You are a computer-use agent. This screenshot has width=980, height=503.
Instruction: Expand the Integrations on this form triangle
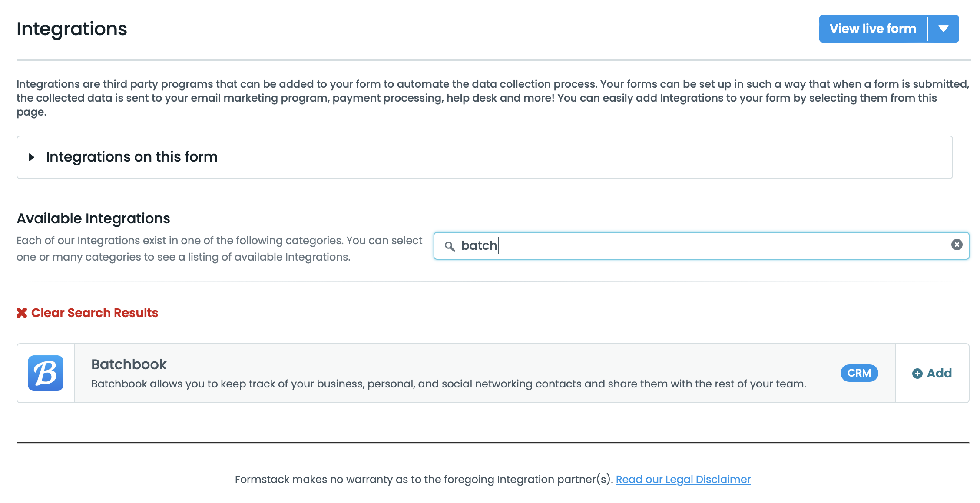[31, 157]
